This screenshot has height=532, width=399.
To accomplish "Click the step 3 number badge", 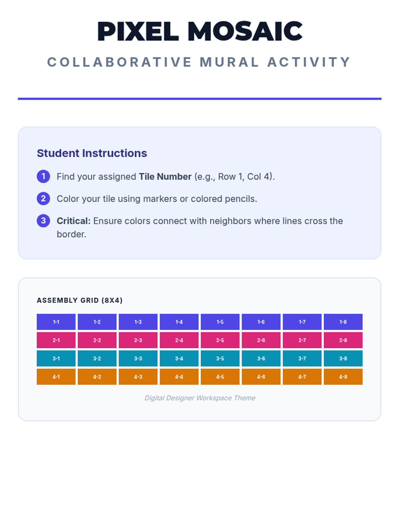I will coord(43,221).
